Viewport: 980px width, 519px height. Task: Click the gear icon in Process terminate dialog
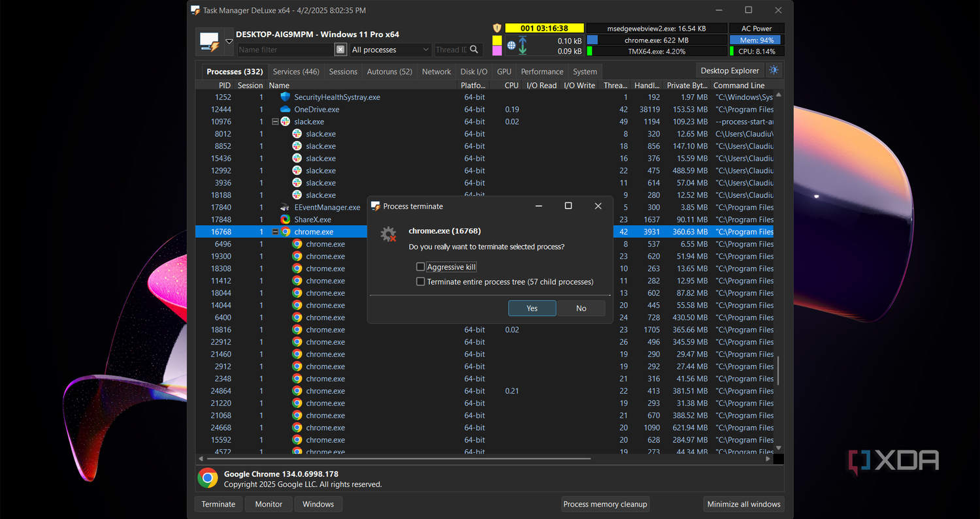tap(389, 234)
